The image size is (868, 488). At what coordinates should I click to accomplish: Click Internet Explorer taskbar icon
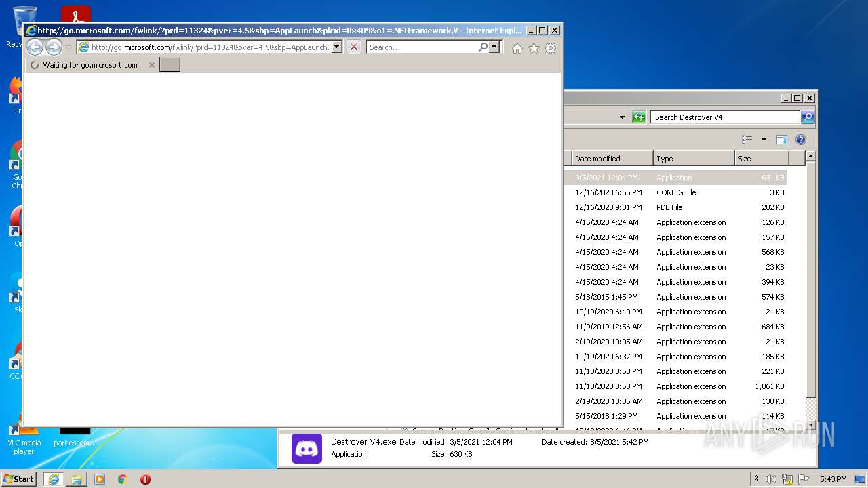(x=54, y=479)
